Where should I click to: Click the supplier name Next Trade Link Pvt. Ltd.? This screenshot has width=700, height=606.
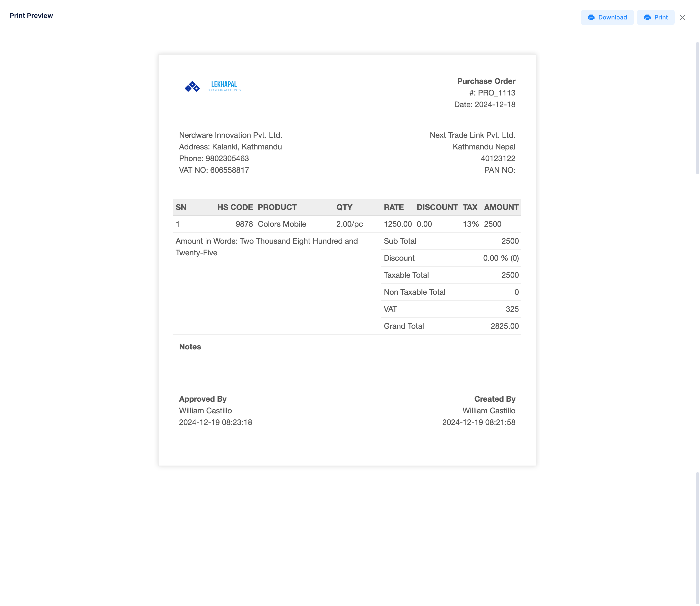click(x=473, y=135)
